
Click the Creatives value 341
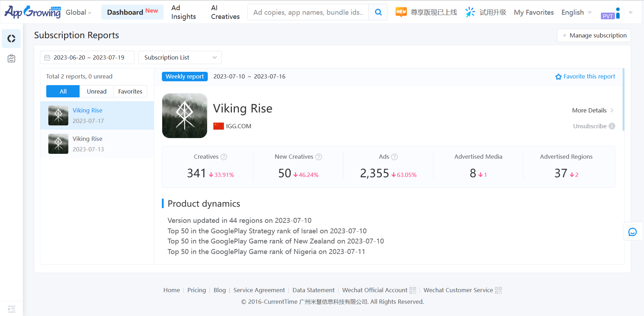[197, 173]
